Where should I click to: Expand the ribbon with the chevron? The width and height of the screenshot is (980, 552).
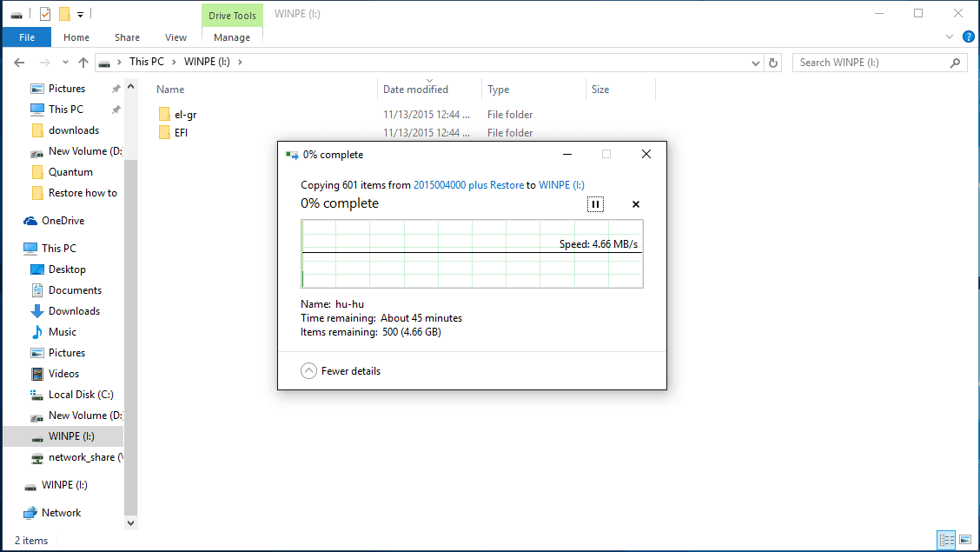pos(950,37)
